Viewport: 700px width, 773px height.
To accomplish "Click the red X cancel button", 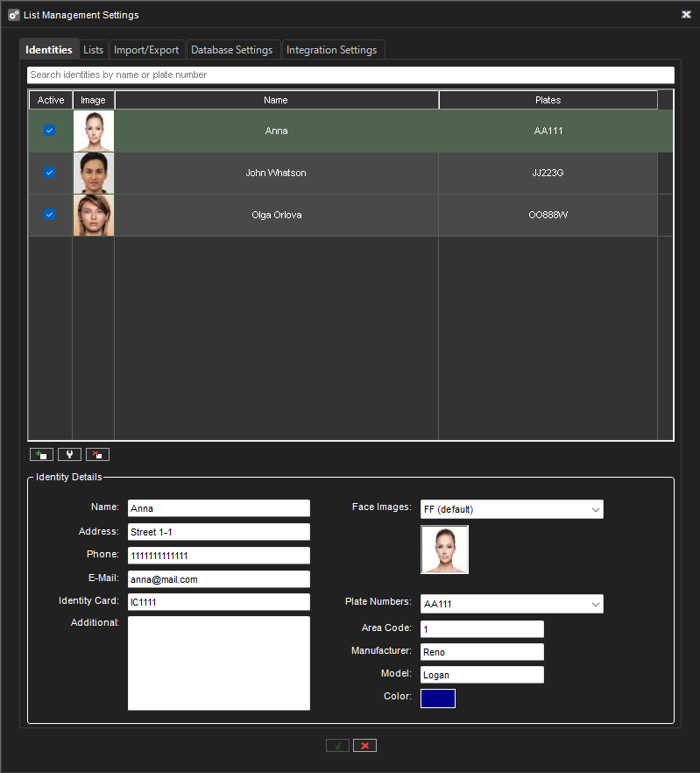I will pos(364,745).
